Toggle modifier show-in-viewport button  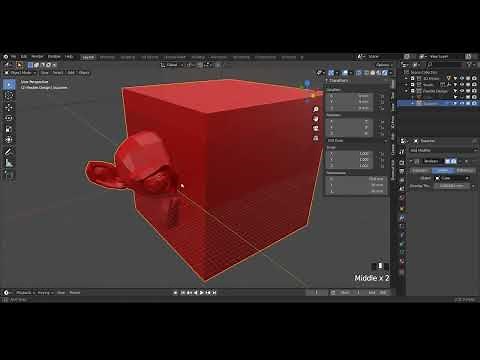[448, 161]
